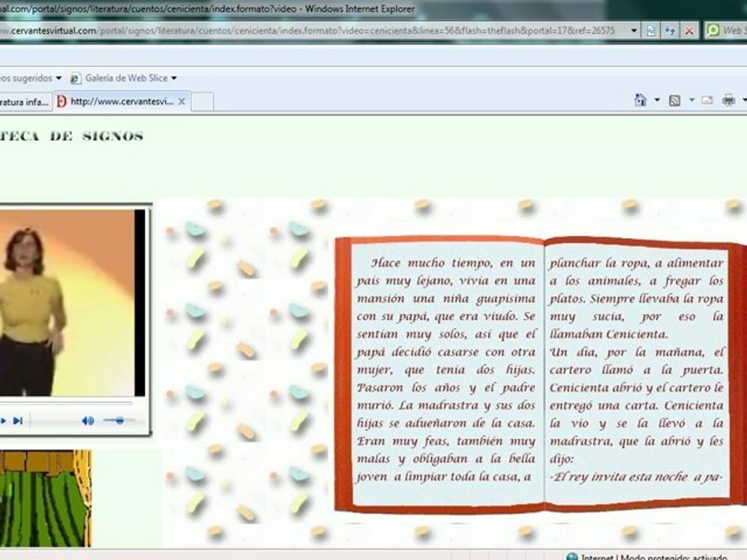Click the Home toolbar icon
This screenshot has width=747, height=560.
(x=640, y=100)
